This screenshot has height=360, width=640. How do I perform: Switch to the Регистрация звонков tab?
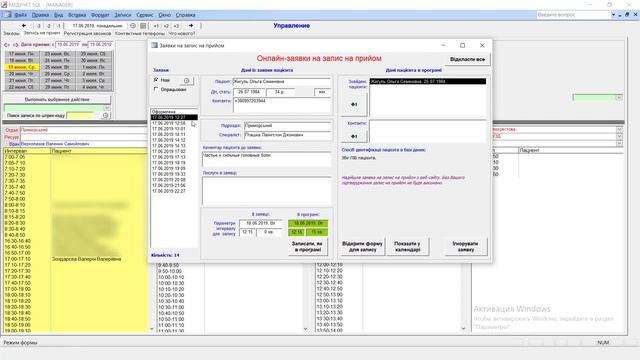(x=87, y=33)
